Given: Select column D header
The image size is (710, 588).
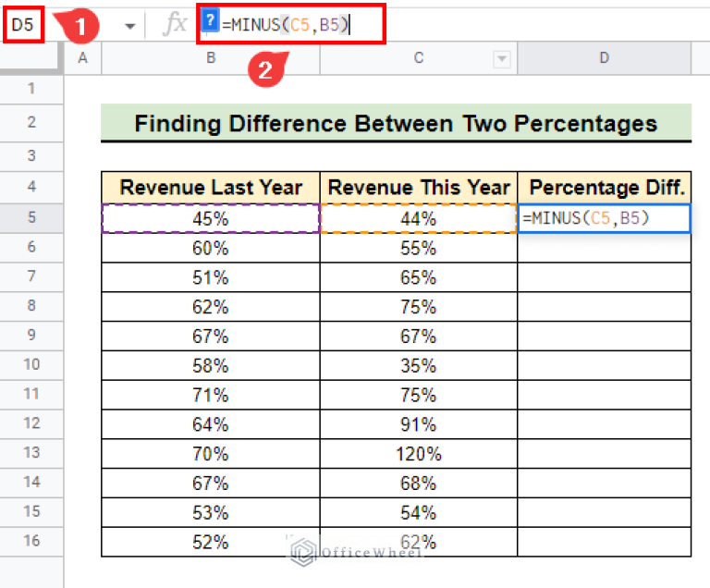Looking at the screenshot, I should point(604,59).
